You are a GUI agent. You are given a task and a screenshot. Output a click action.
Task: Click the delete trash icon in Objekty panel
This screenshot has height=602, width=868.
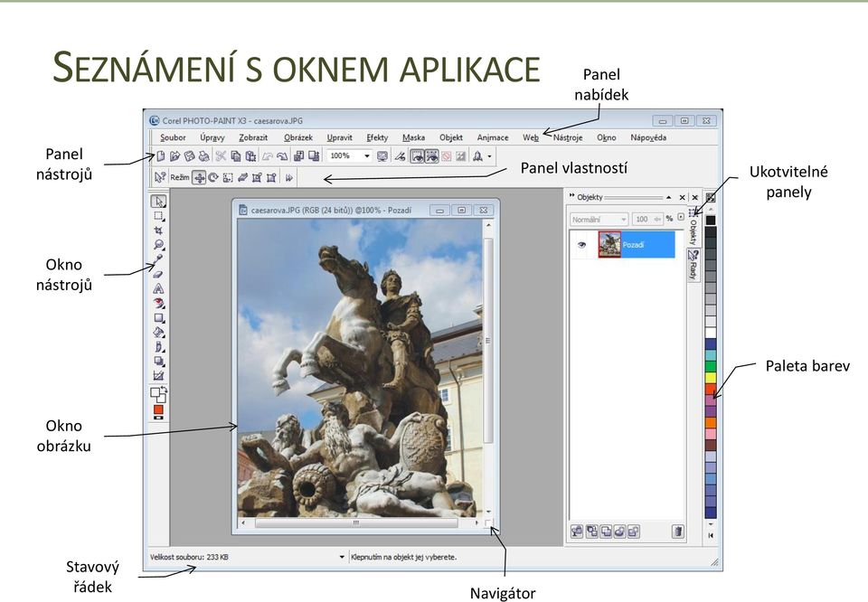click(677, 531)
